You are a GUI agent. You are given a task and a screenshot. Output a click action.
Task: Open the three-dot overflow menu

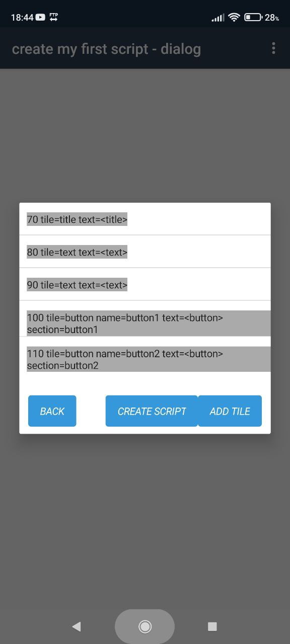(x=273, y=48)
